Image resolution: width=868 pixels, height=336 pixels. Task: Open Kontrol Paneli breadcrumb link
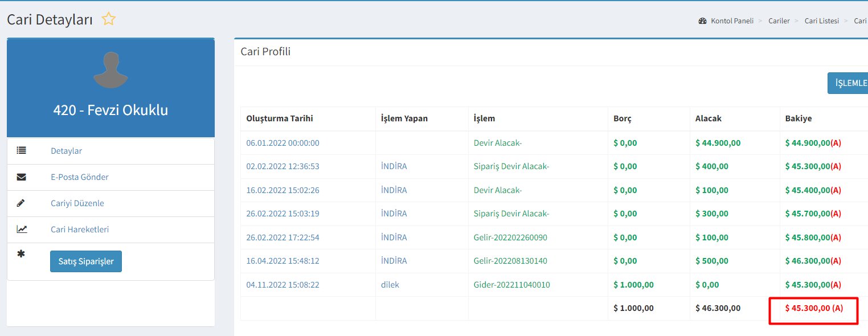(732, 21)
